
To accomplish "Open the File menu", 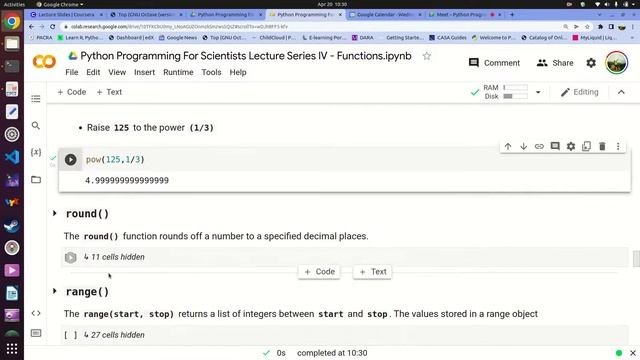I will click(x=71, y=72).
